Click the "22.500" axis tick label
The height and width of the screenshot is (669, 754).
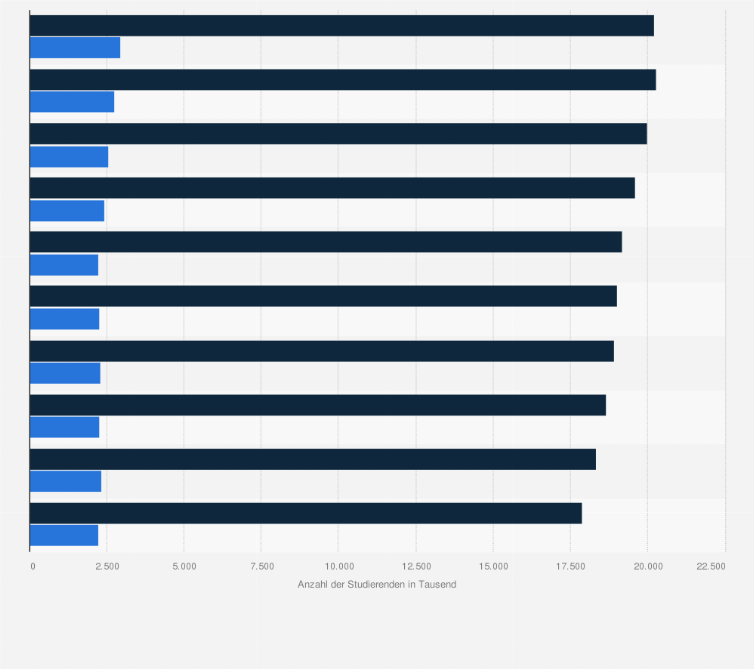pos(711,566)
